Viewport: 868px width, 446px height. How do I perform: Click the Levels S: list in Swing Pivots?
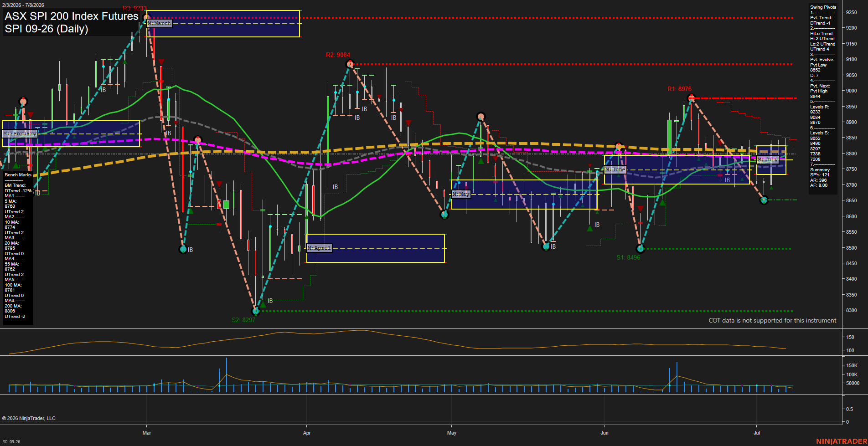(x=819, y=146)
